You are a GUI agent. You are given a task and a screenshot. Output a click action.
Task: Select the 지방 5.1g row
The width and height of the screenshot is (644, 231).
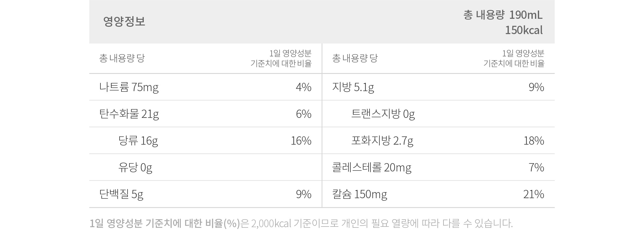click(438, 87)
